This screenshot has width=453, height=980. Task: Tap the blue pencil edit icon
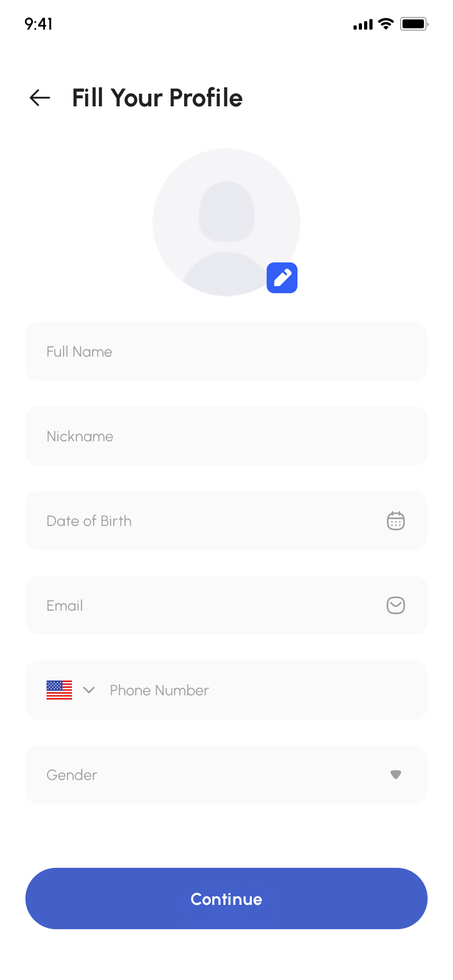tap(282, 278)
